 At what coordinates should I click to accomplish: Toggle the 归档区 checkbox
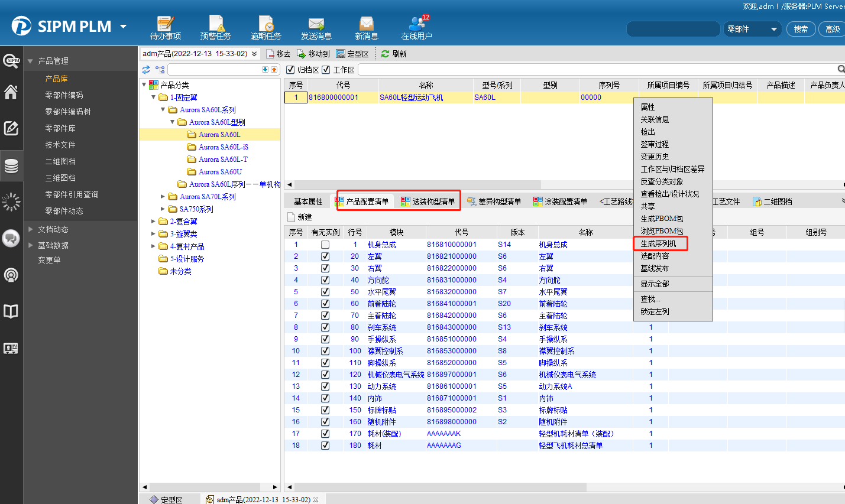click(x=290, y=70)
